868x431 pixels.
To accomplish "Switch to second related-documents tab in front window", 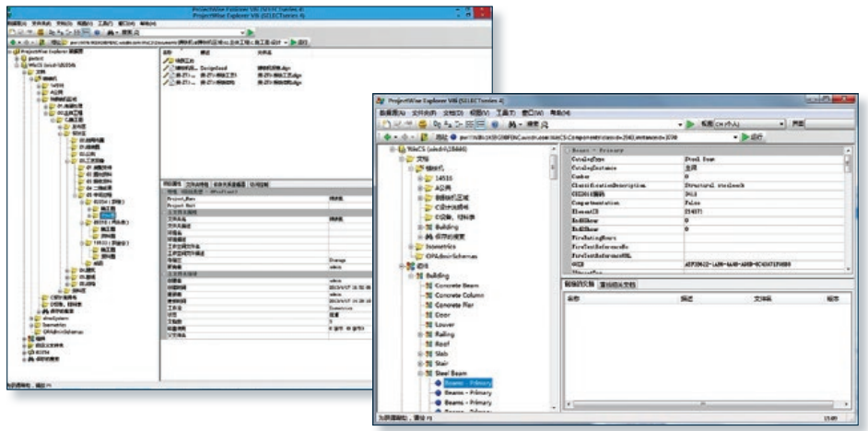I will click(x=618, y=285).
